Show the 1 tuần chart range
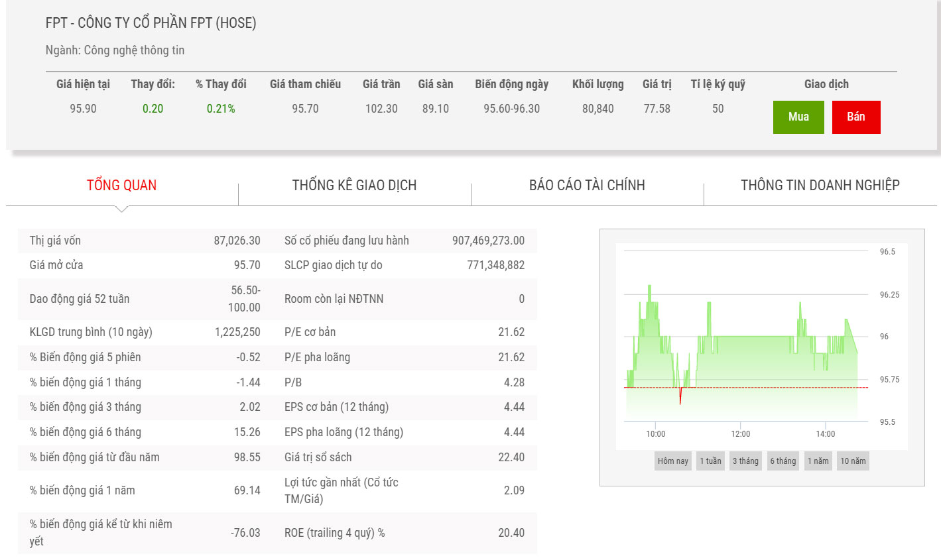Viewport: 941px width, 560px height. point(710,461)
